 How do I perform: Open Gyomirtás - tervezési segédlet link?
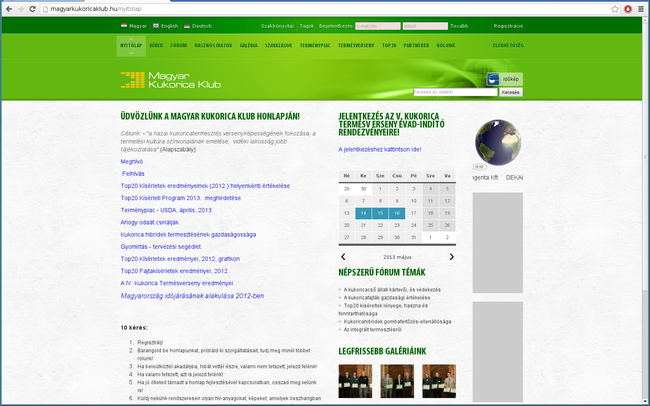pos(161,246)
